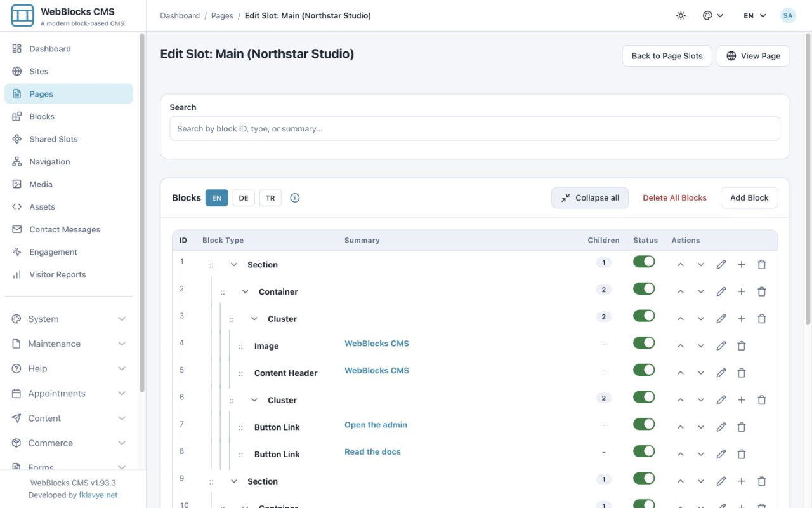Screen dimensions: 812x508
Task: Open user avatar SA menu
Action: [788, 16]
